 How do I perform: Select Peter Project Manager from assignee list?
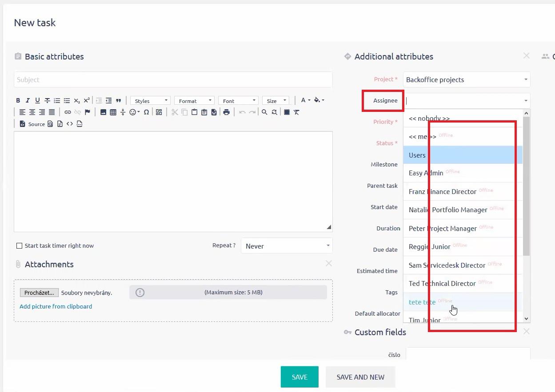[x=443, y=228]
